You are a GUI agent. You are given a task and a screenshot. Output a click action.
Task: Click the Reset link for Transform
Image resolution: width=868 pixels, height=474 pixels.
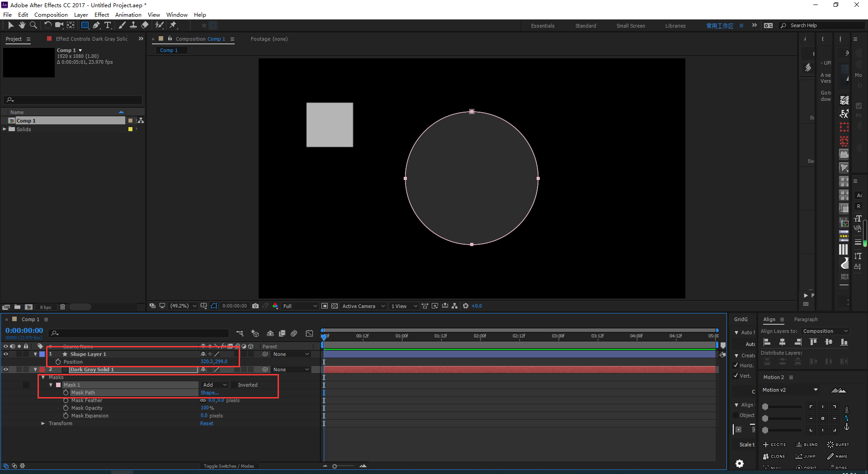tap(207, 423)
